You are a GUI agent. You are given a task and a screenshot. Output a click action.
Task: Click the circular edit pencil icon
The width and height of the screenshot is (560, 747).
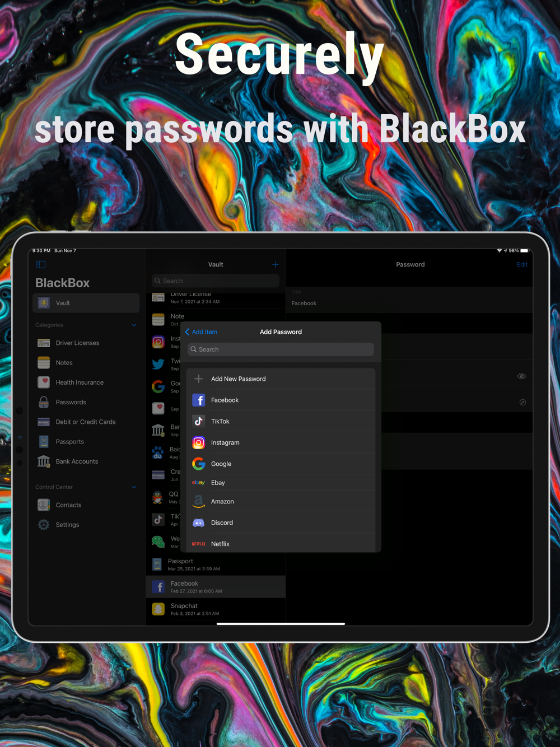522,402
